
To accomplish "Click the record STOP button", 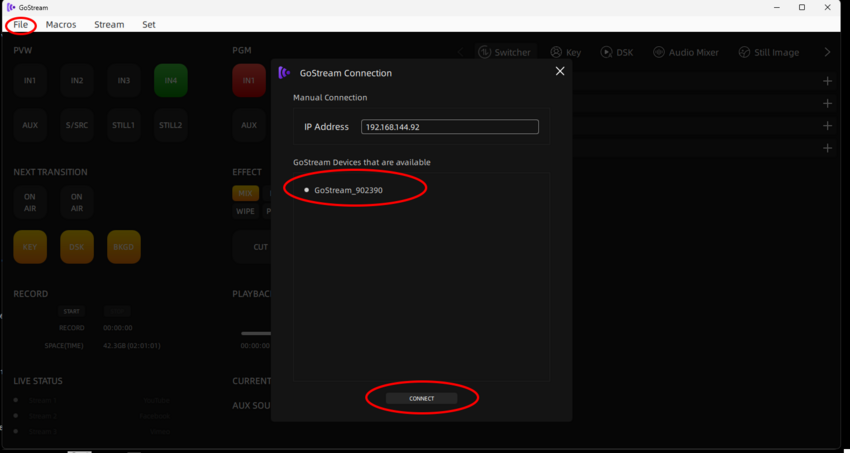I will pos(117,312).
